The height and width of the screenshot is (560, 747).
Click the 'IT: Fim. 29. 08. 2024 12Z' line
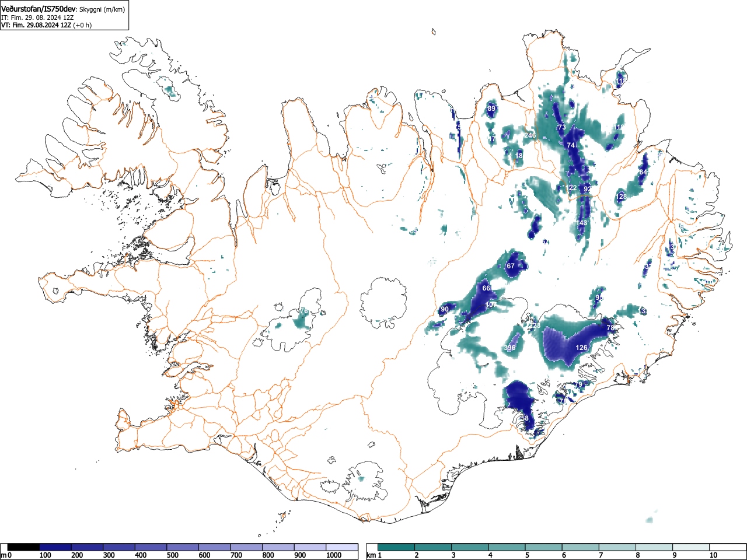pos(37,18)
